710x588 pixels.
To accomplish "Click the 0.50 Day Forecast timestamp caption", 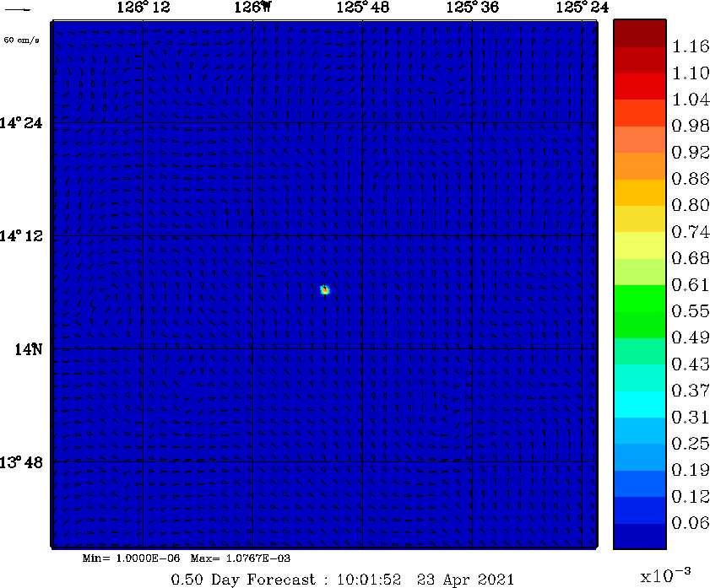I will point(342,579).
